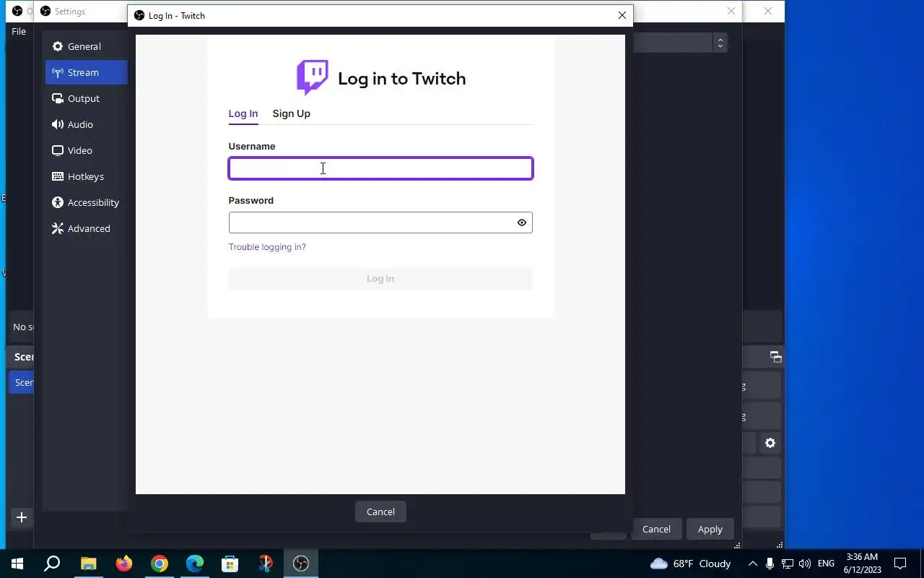This screenshot has height=578, width=924.
Task: Click the ENG language indicator
Action: click(826, 564)
